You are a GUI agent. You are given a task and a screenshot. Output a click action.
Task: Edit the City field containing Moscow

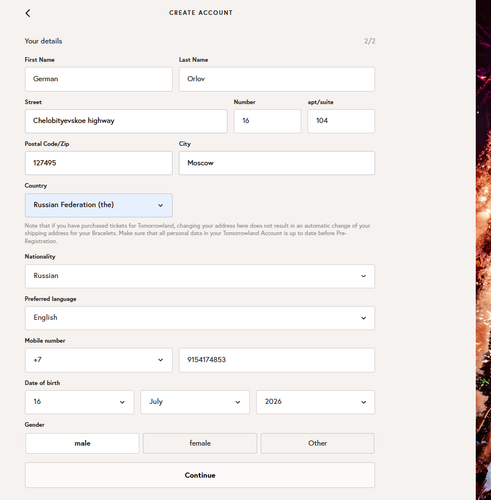coord(277,163)
